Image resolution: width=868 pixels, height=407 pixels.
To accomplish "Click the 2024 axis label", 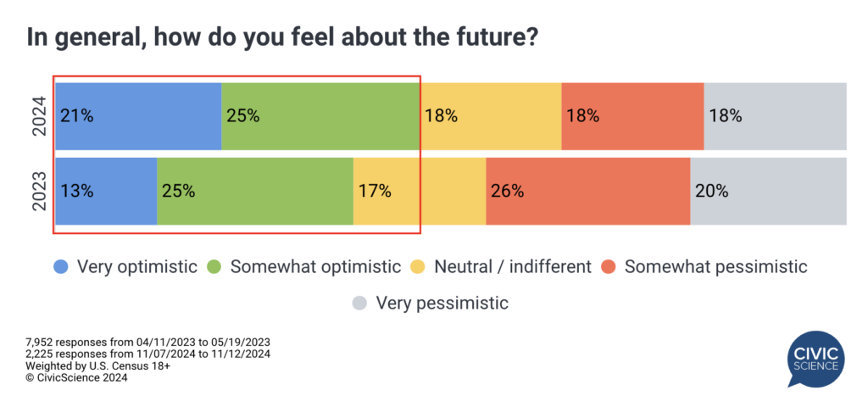I will [38, 116].
